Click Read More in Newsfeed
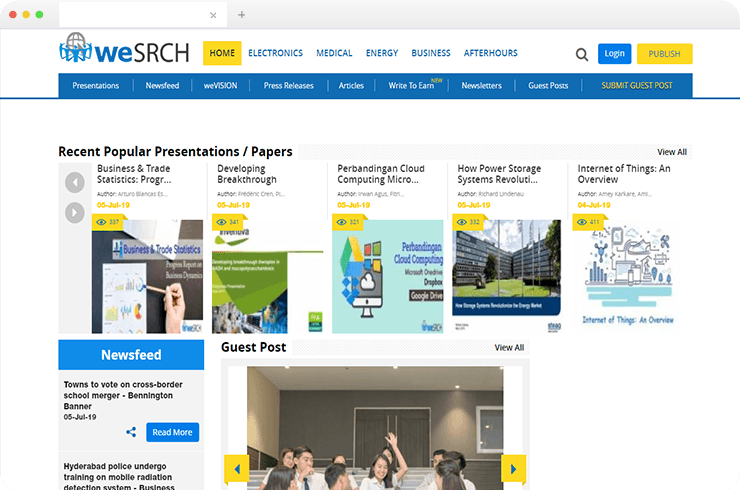 (x=172, y=433)
